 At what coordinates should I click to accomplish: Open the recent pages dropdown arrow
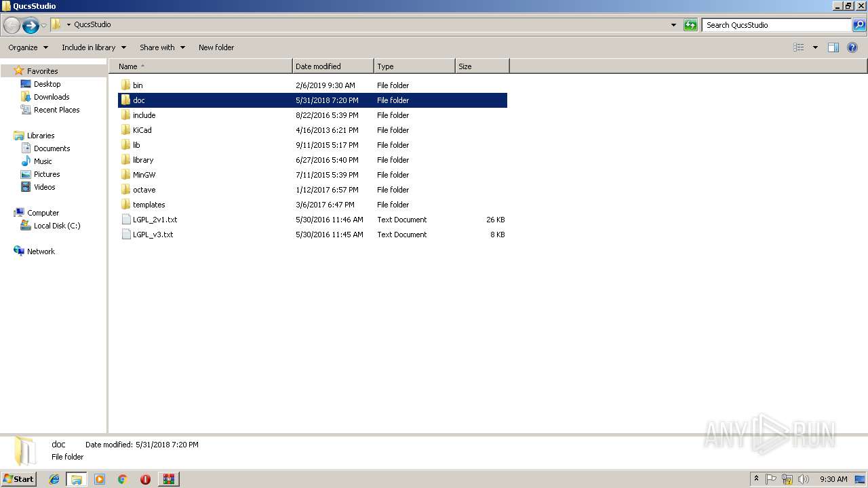click(x=44, y=25)
